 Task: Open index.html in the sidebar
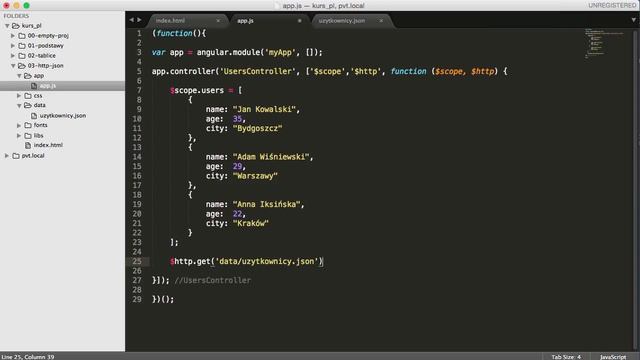[48, 145]
